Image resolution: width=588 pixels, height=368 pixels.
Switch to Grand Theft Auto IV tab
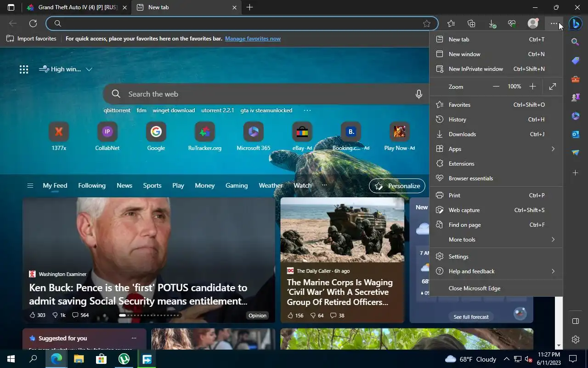click(76, 7)
